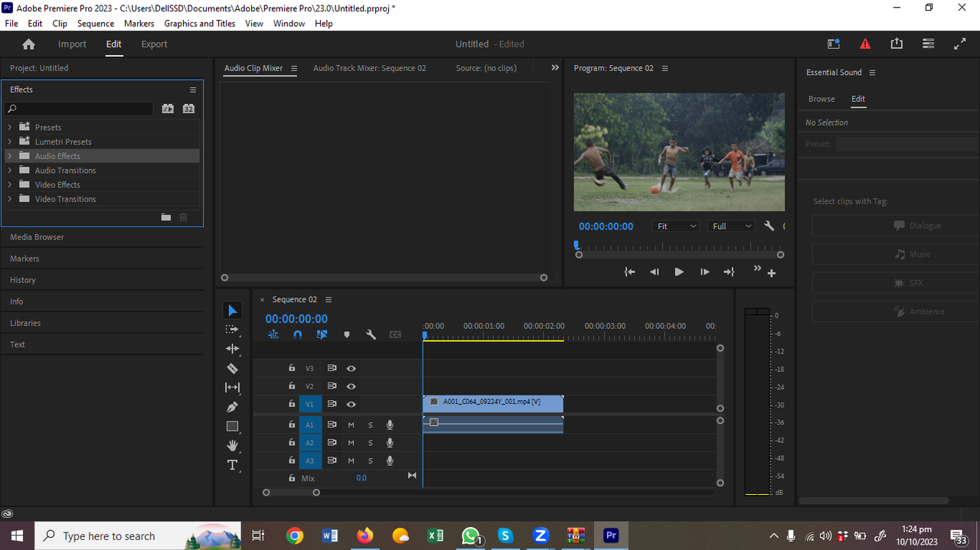This screenshot has height=550, width=980.
Task: Show overflow panel tabs chevron
Action: pyautogui.click(x=555, y=68)
